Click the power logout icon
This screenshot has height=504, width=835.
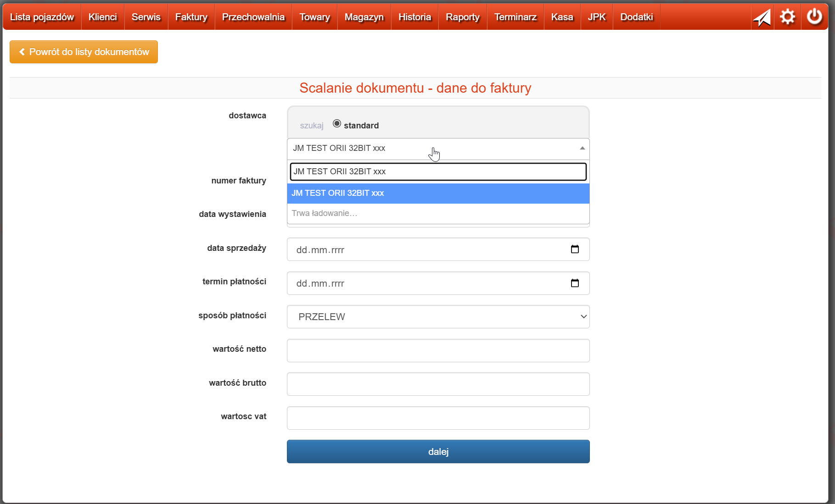(x=814, y=17)
